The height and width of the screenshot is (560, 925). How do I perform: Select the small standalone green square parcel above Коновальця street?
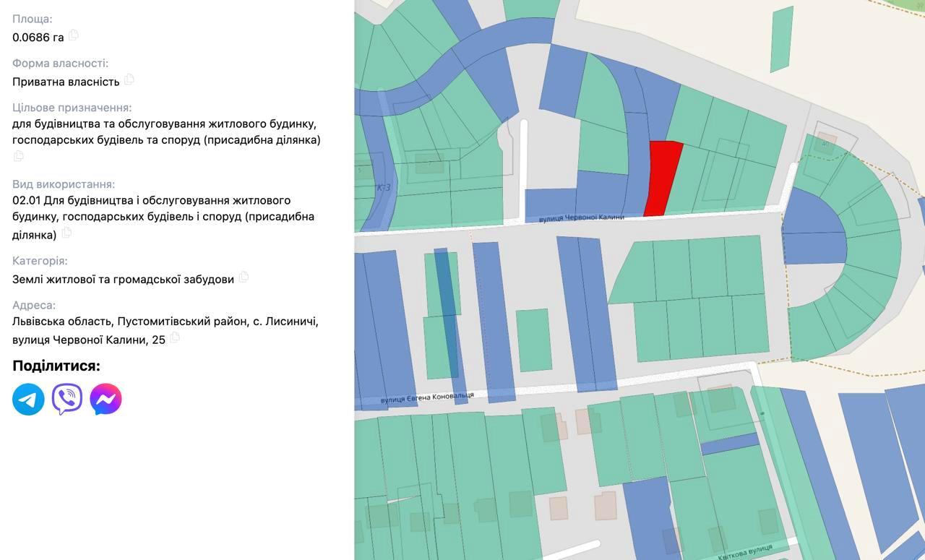(x=533, y=340)
